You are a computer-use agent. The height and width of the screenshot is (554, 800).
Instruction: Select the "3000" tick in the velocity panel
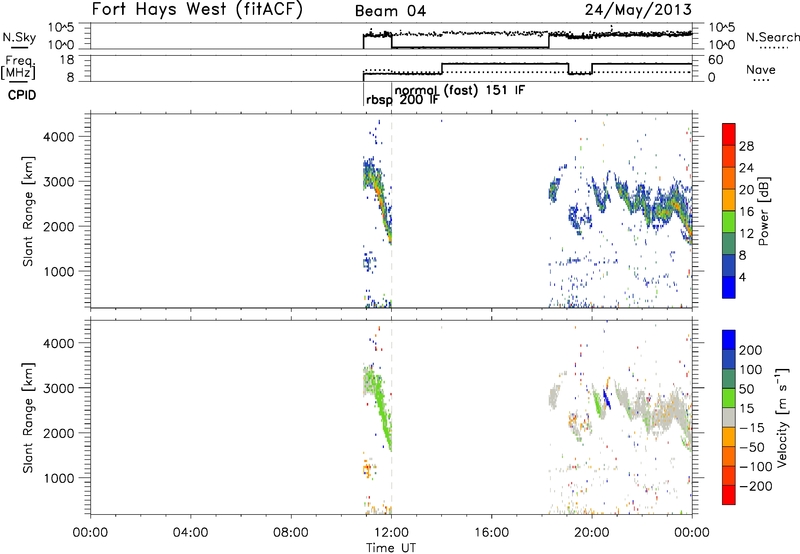click(x=58, y=388)
